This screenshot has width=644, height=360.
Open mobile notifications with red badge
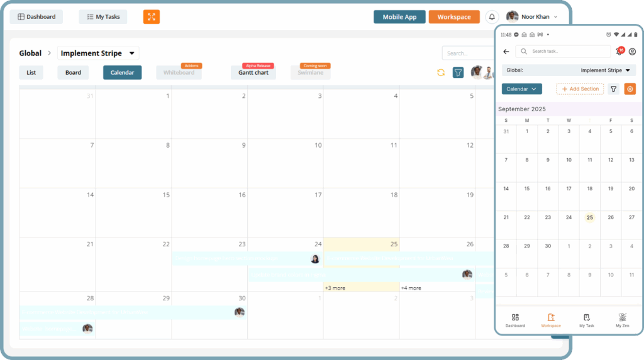click(x=619, y=51)
